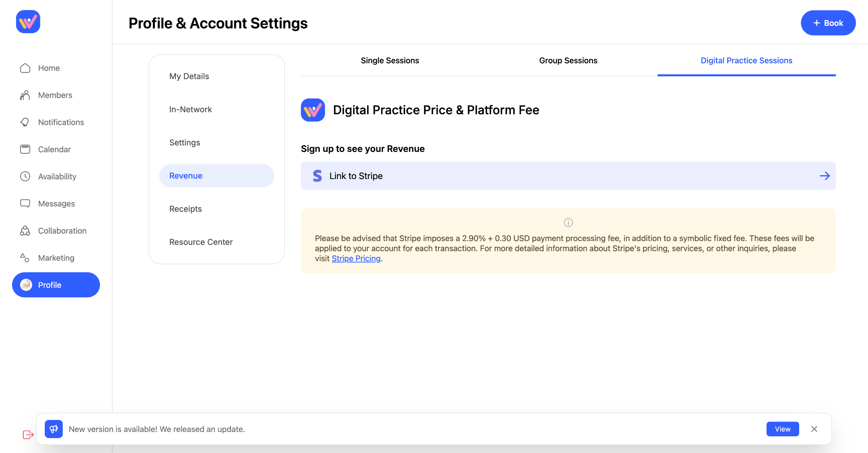Click the red logout icon

coord(28,435)
